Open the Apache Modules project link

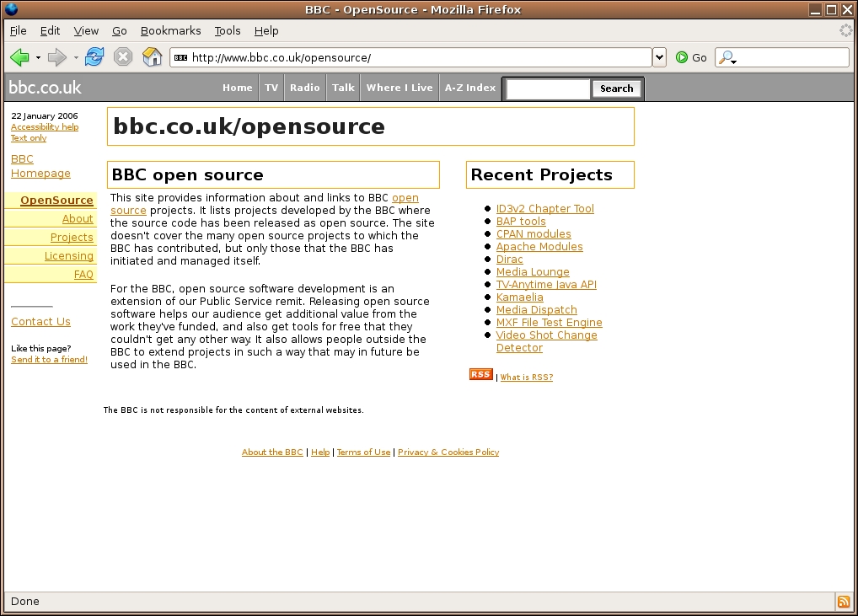[x=539, y=246]
